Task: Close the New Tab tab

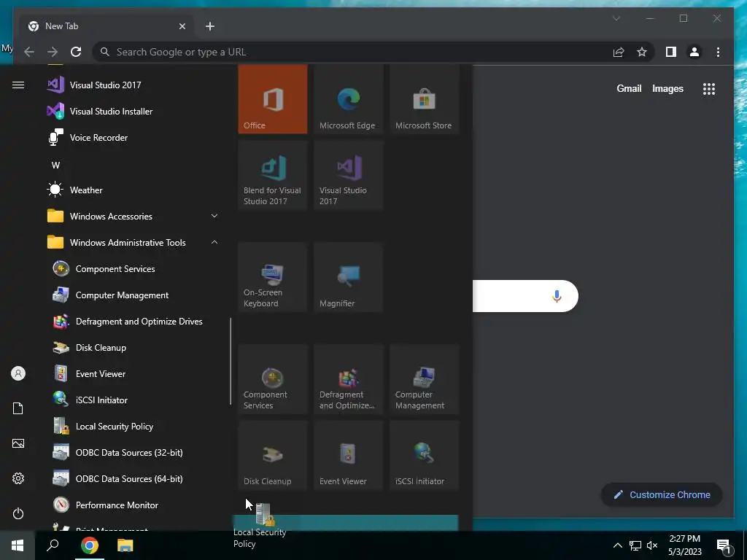Action: pos(182,26)
